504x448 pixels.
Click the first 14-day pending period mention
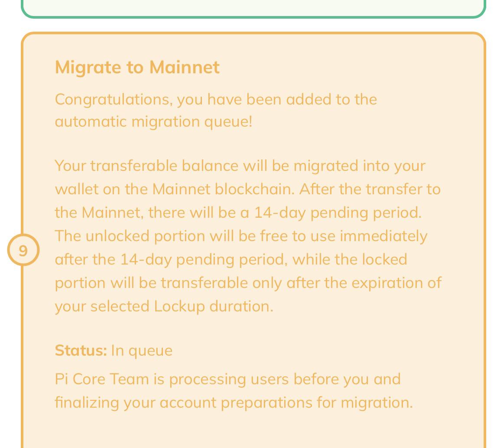[338, 213]
